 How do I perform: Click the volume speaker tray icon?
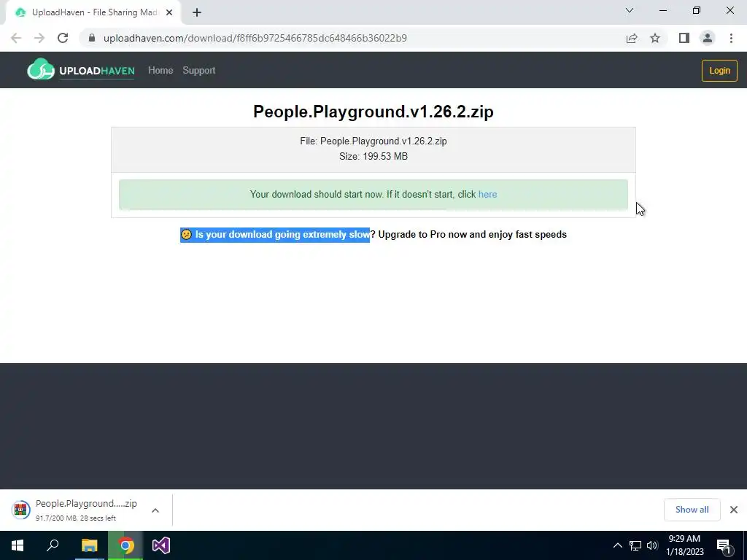(652, 545)
